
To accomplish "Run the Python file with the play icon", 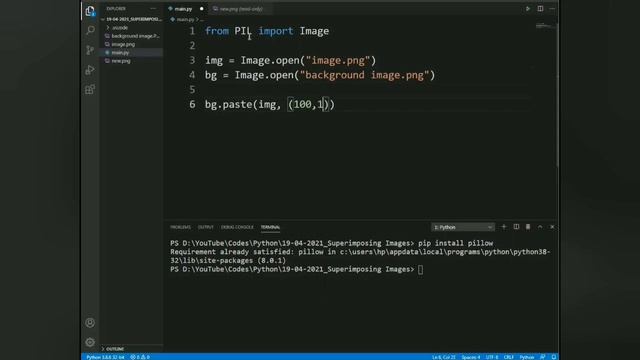I will (x=528, y=9).
